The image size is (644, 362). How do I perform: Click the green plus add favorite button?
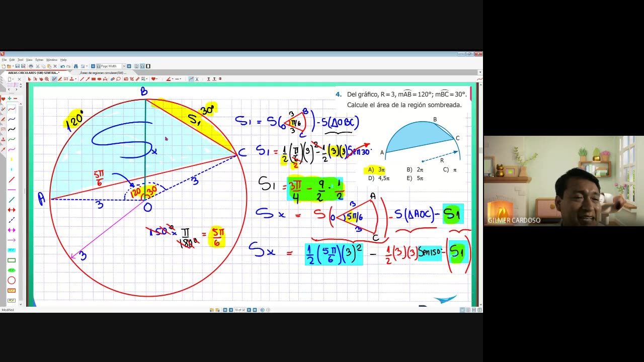(10, 99)
